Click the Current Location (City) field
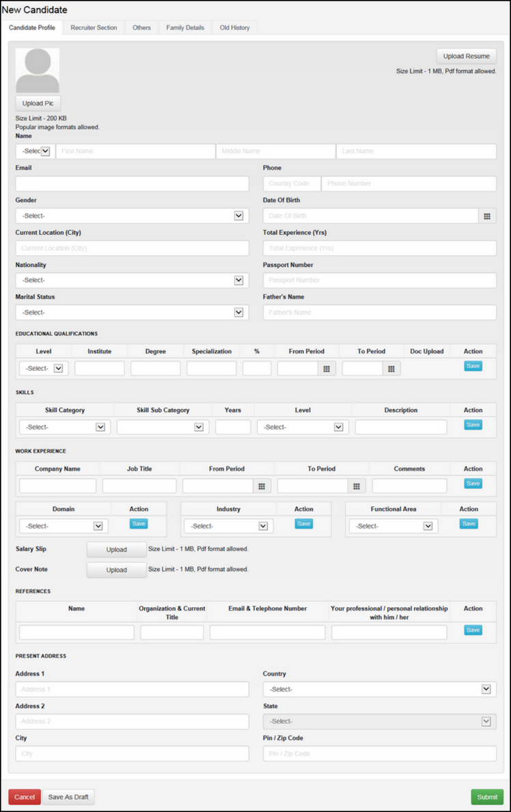Screen dimensions: 511x812 [132, 248]
